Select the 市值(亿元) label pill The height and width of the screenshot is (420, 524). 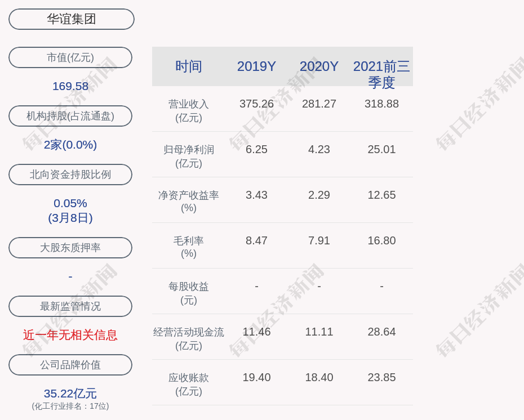[70, 57]
